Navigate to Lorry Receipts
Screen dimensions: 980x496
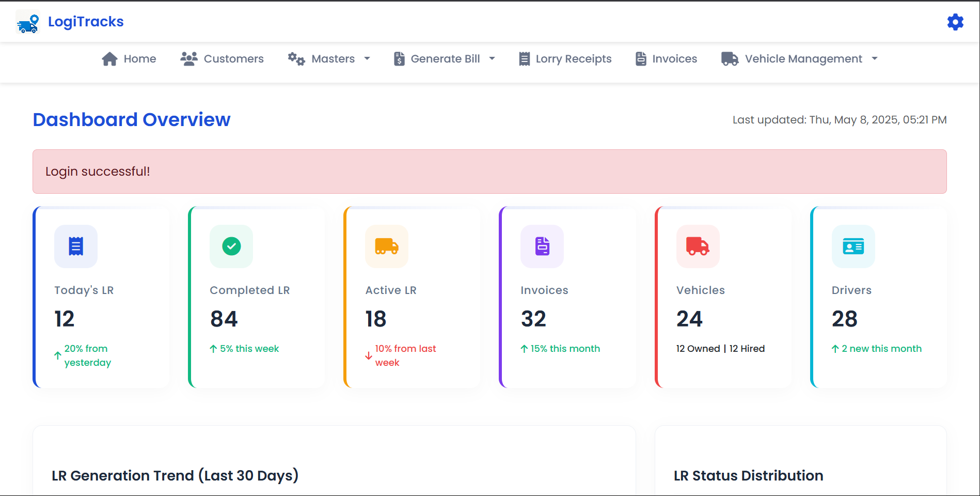pos(565,59)
